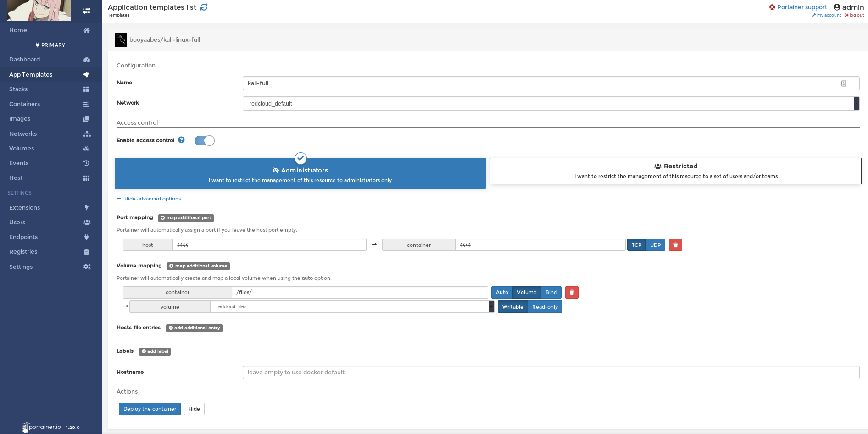
Task: Click the Extensions bolt icon
Action: coord(87,207)
